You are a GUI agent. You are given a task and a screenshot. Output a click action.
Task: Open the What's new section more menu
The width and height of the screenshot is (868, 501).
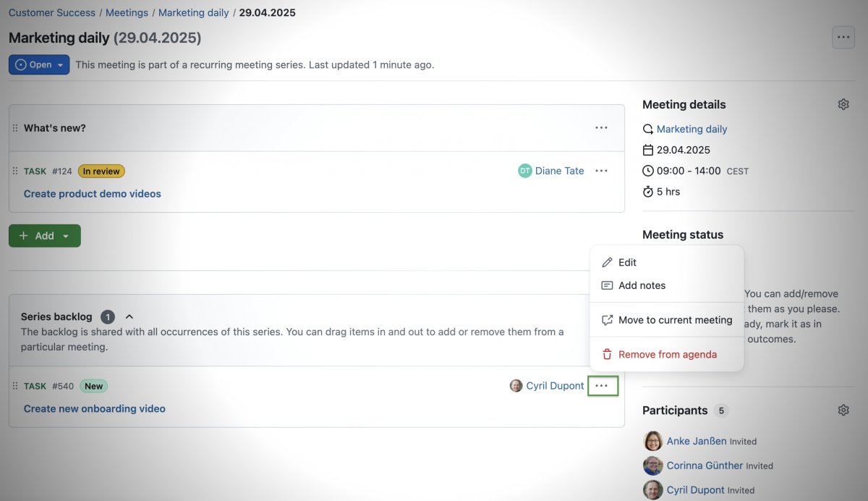[x=601, y=128]
